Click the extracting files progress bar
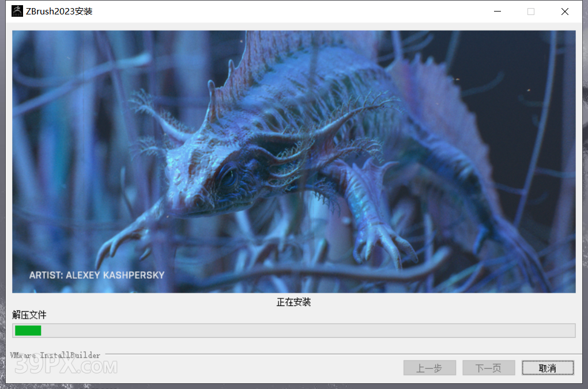The height and width of the screenshot is (389, 588). [293, 331]
